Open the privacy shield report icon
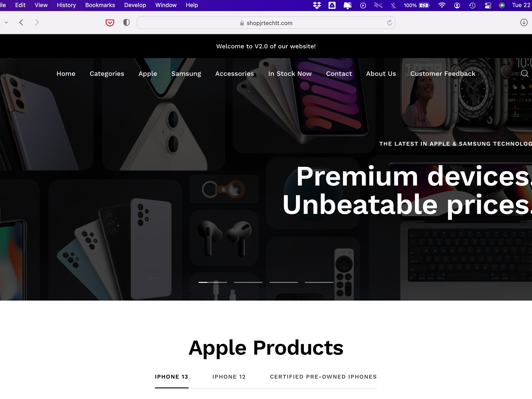Image resolution: width=532 pixels, height=399 pixels. tap(127, 23)
